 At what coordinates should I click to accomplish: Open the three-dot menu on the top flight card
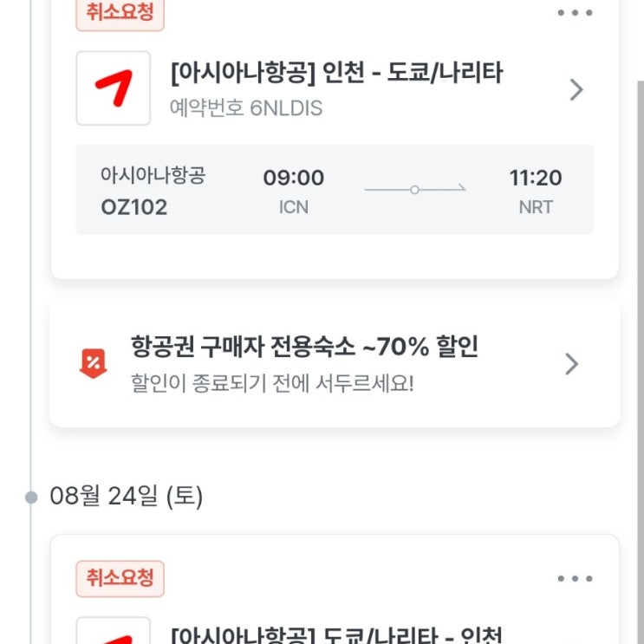click(x=575, y=12)
